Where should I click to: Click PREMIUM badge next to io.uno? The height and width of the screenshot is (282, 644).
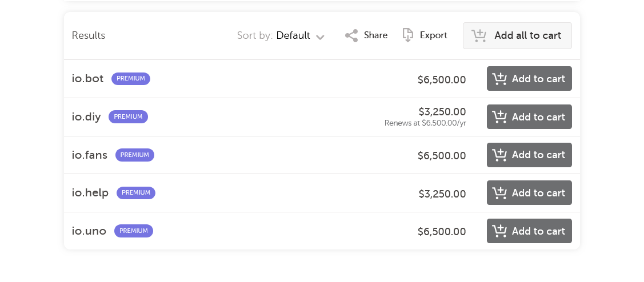(x=134, y=231)
